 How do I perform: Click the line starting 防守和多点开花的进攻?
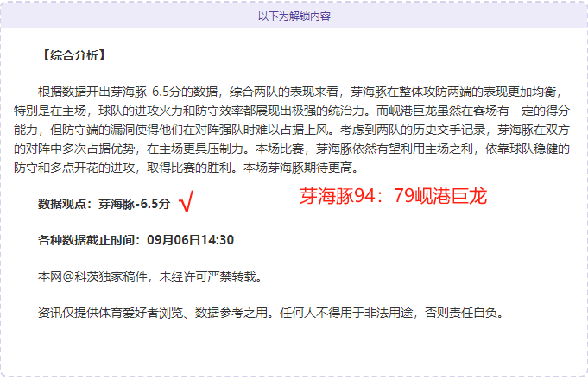187,168
